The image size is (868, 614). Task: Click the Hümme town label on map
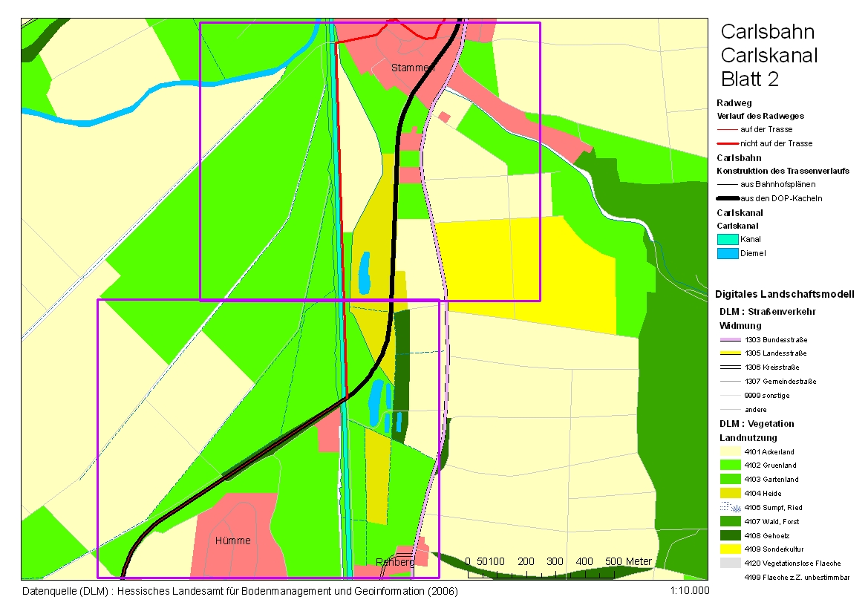(232, 540)
